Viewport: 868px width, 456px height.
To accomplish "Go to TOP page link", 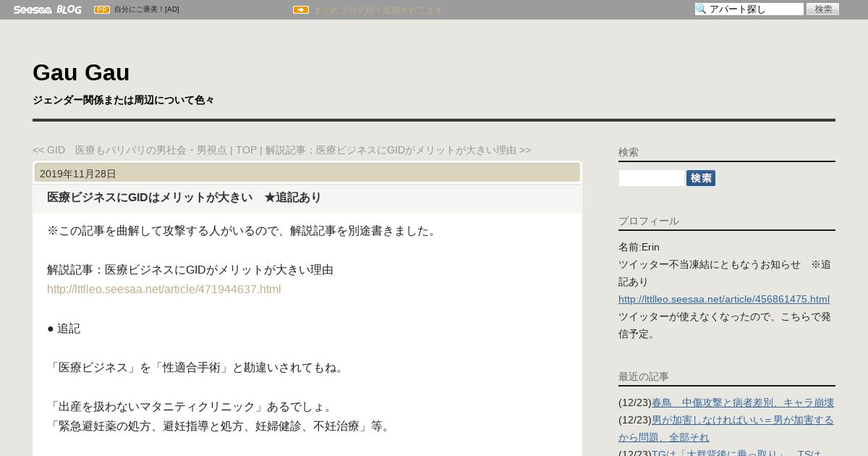I will 246,150.
